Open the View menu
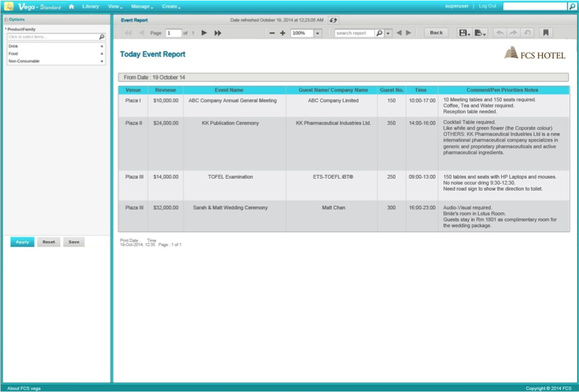Image resolution: width=579 pixels, height=392 pixels. click(x=115, y=6)
